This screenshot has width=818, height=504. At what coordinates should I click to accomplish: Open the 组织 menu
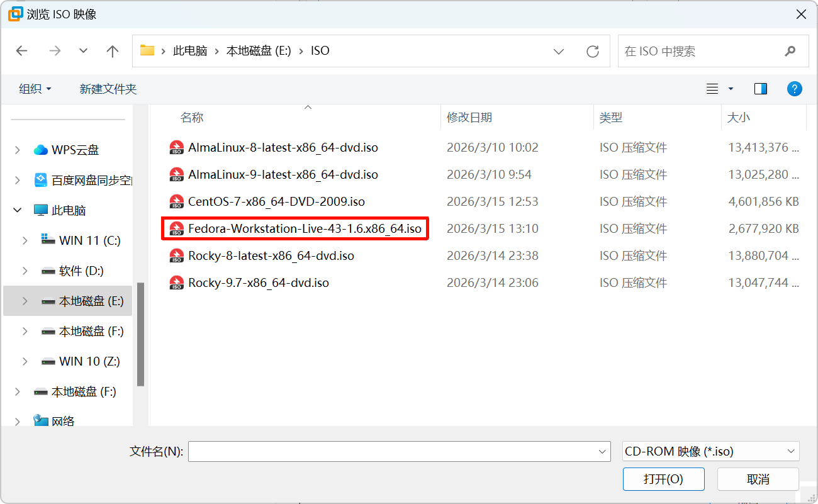click(35, 89)
